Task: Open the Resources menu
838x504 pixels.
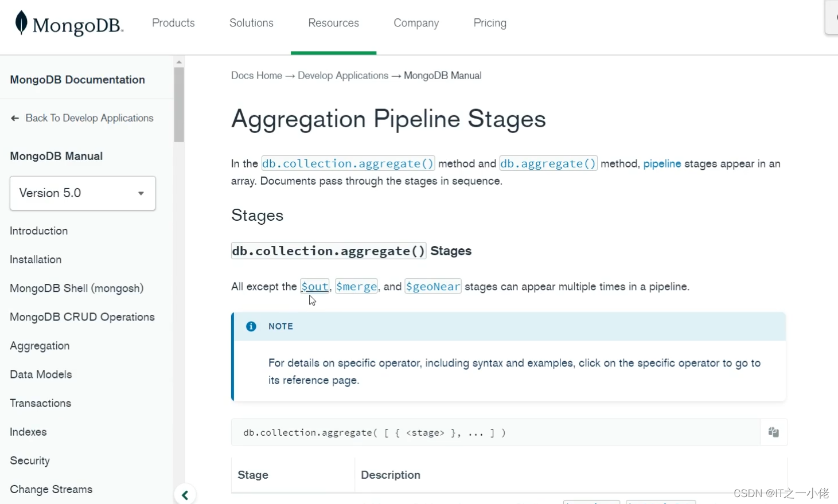Action: pyautogui.click(x=333, y=23)
